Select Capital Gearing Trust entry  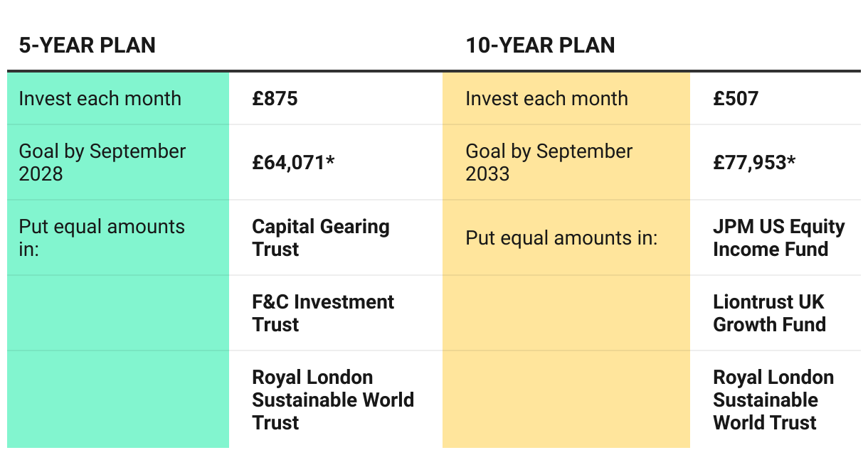321,238
